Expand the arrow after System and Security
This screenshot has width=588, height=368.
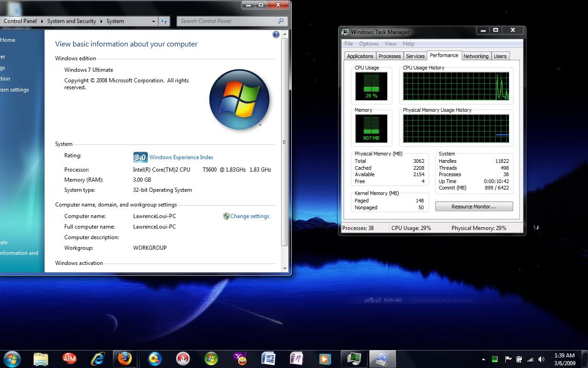tap(101, 21)
